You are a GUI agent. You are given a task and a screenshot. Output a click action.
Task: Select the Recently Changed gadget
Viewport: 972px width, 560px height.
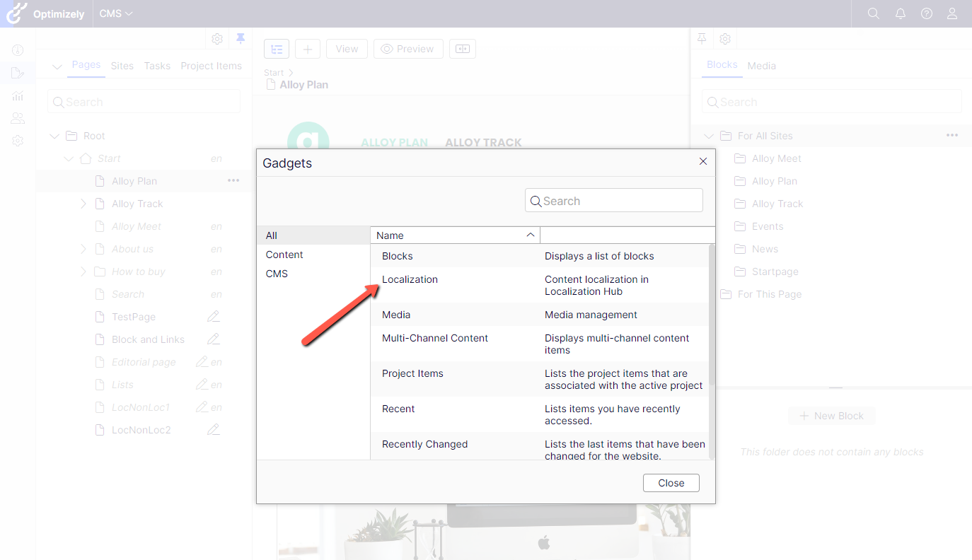pyautogui.click(x=539, y=446)
